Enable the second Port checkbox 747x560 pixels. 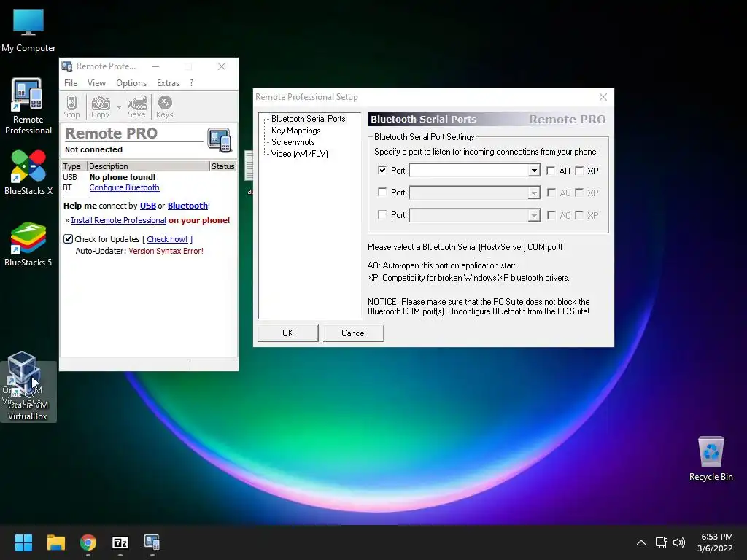382,192
